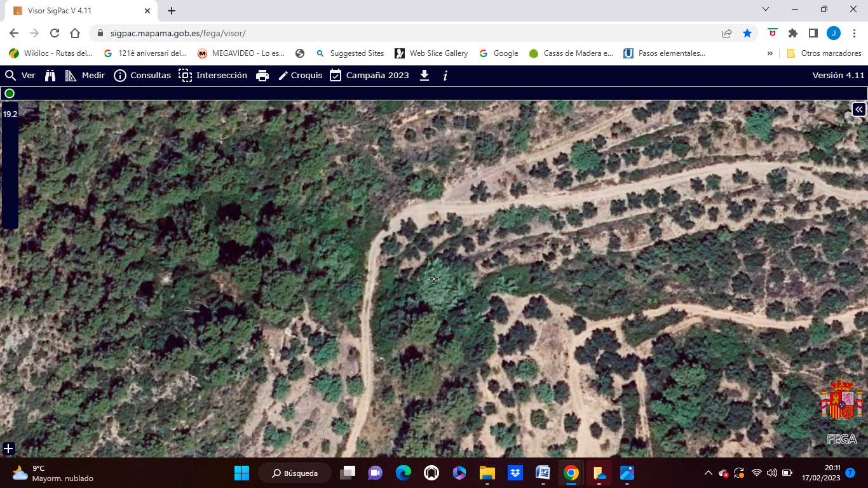Click the printer icon in toolbar
This screenshot has height=488, width=868.
[x=262, y=76]
